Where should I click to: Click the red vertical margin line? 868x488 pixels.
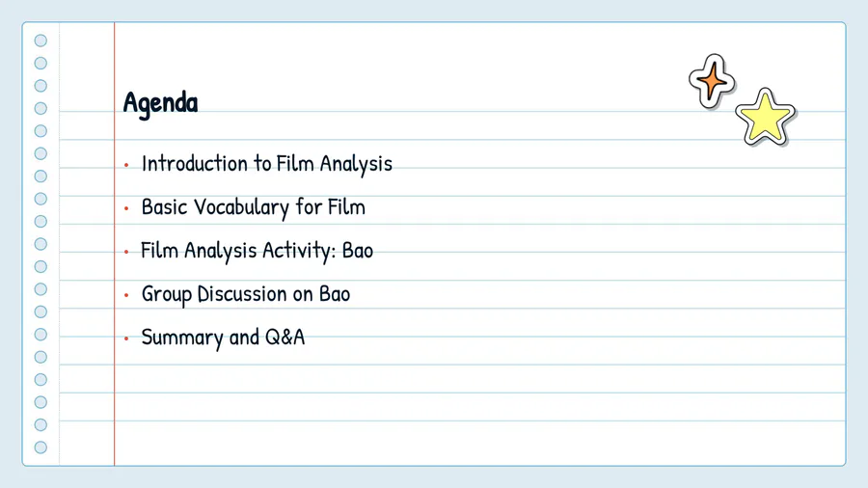click(x=114, y=243)
